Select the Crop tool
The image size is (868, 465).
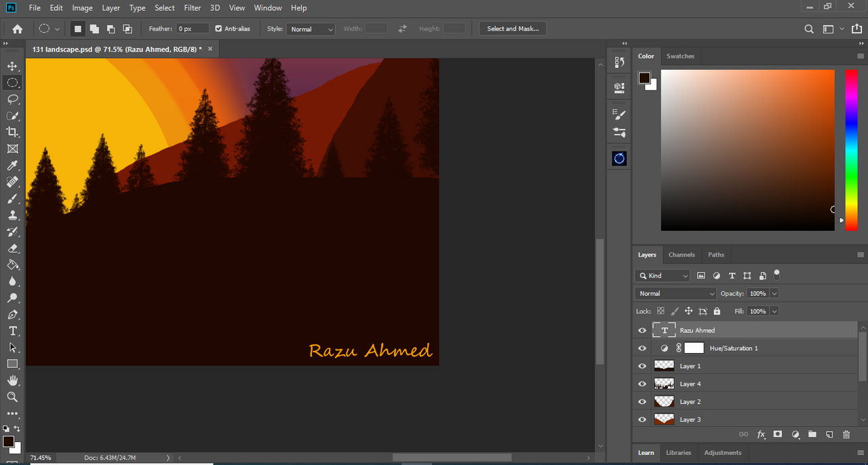click(12, 132)
